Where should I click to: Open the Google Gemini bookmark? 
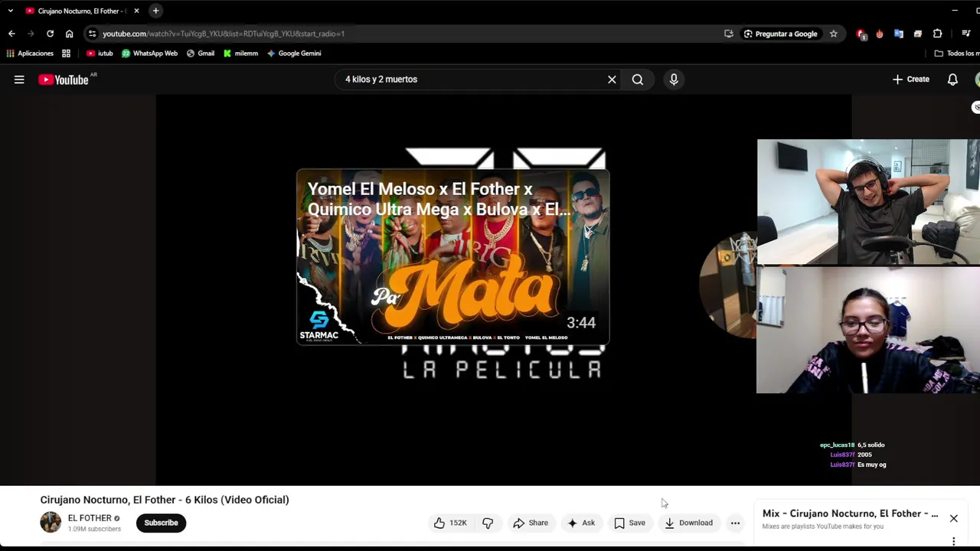[294, 54]
